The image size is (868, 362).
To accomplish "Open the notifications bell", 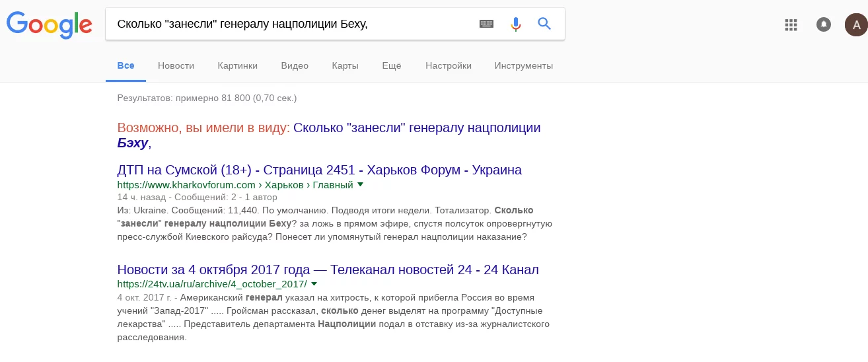I will click(824, 24).
